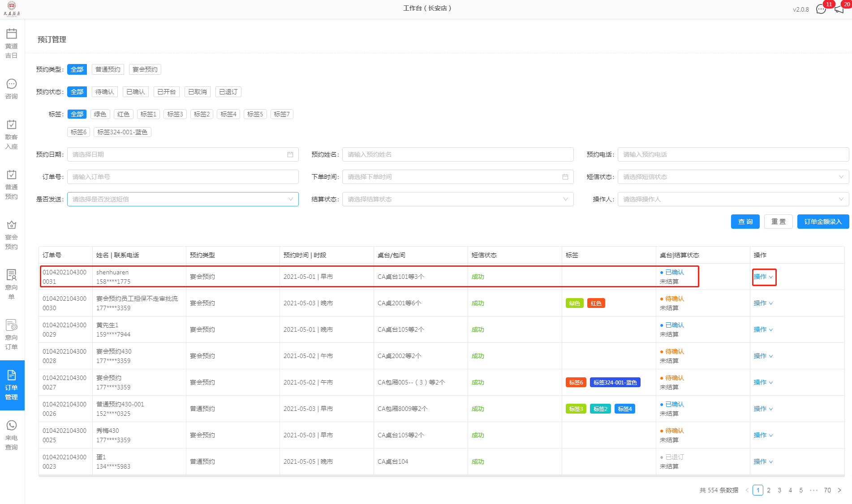The height and width of the screenshot is (504, 852).
Task: Open the announcement icon with badge 20
Action: point(839,9)
